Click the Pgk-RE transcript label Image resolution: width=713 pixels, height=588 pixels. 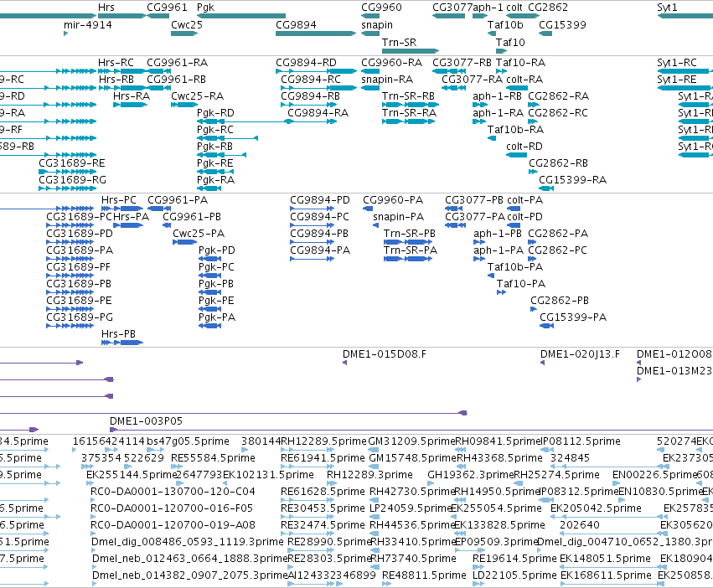point(214,163)
